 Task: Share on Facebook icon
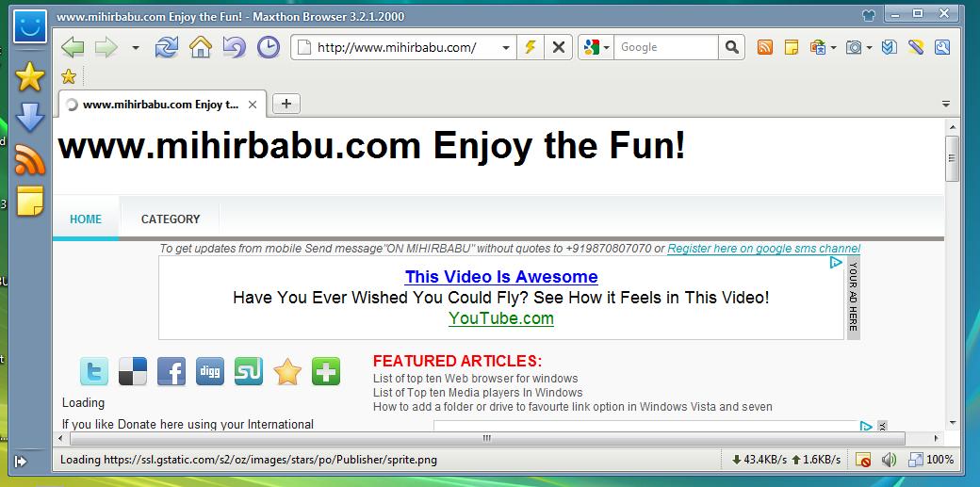click(171, 371)
